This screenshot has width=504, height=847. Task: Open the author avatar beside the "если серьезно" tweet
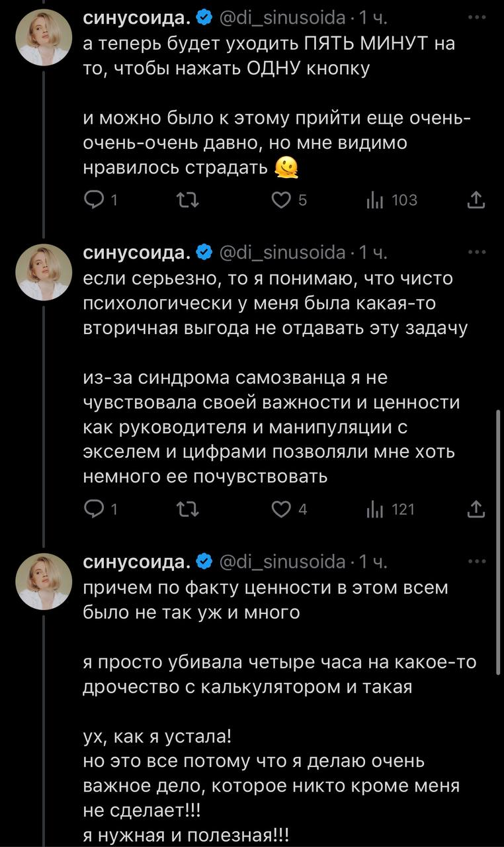[44, 271]
